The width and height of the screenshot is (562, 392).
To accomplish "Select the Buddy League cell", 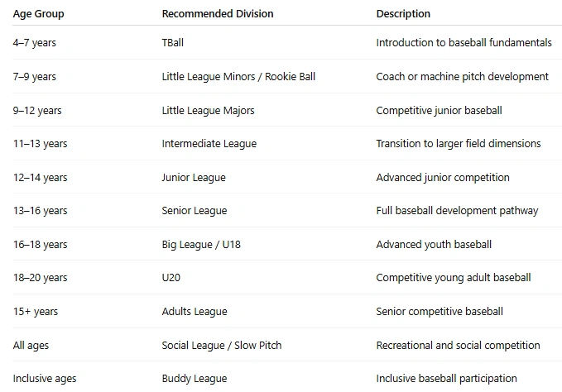I will (195, 379).
